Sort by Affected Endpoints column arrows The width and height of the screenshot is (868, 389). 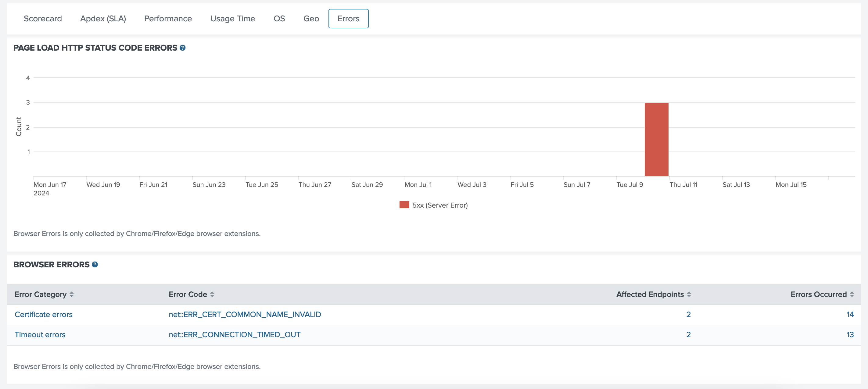tap(689, 294)
